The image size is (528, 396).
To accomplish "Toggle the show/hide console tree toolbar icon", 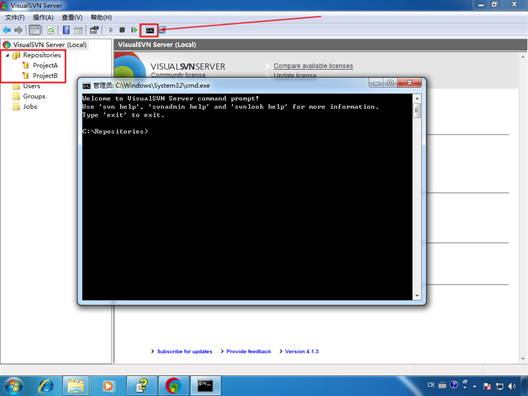I will click(x=35, y=30).
